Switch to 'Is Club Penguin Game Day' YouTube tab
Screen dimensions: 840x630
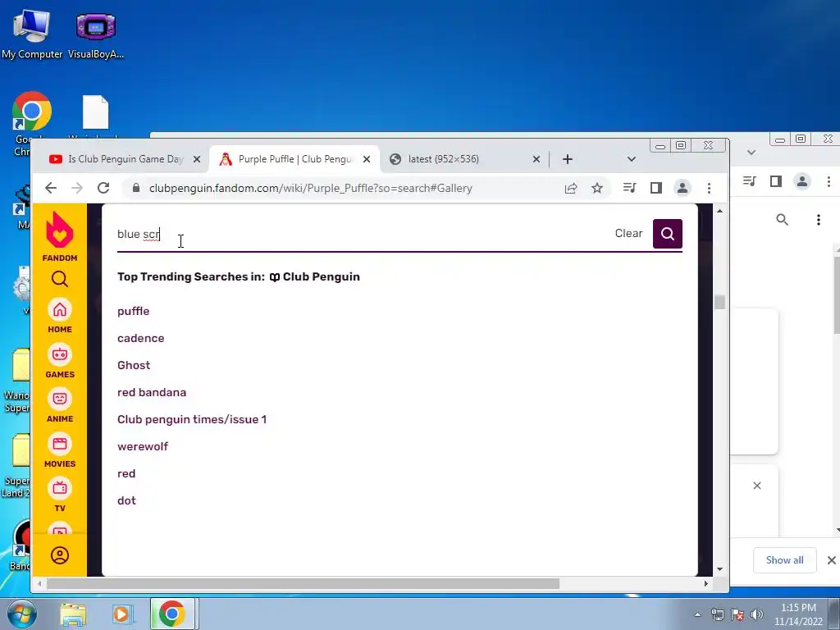124,159
